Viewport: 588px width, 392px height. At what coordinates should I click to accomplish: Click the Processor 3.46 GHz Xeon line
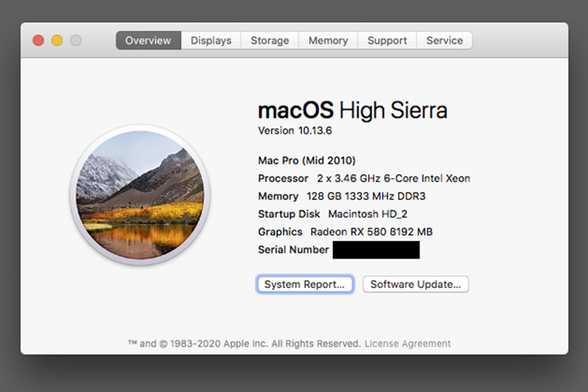pos(364,178)
